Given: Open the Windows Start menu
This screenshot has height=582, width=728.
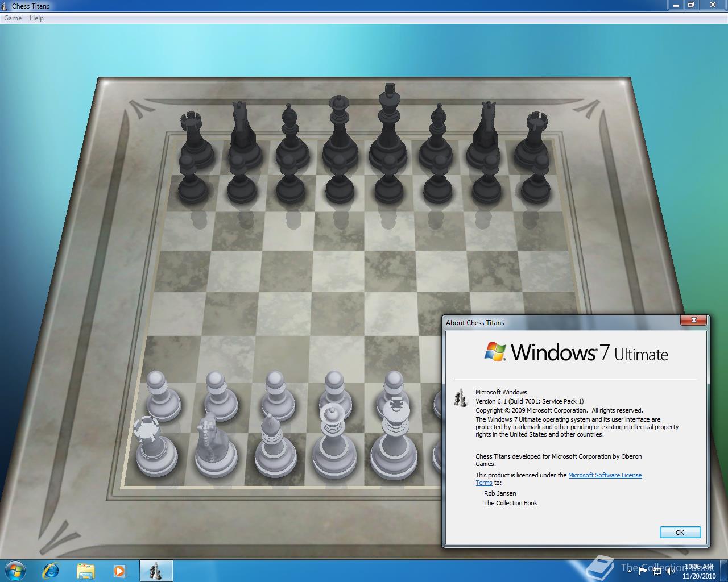Looking at the screenshot, I should pos(15,571).
